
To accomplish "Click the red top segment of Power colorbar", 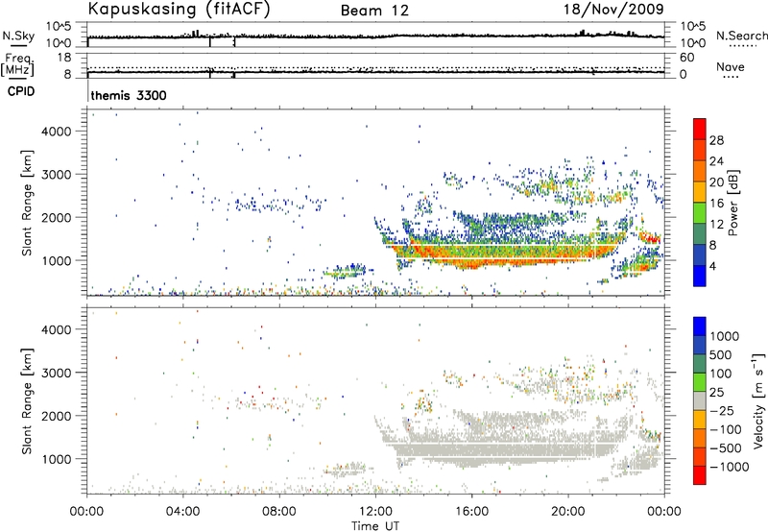I will pyautogui.click(x=700, y=129).
